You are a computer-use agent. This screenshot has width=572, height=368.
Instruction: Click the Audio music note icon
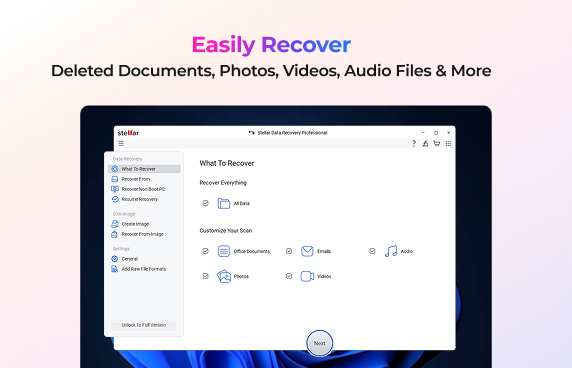coord(391,251)
